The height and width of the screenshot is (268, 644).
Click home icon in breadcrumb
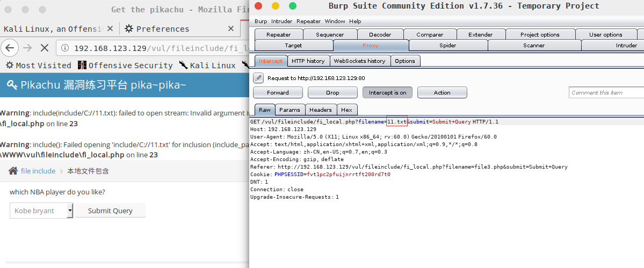tap(13, 171)
